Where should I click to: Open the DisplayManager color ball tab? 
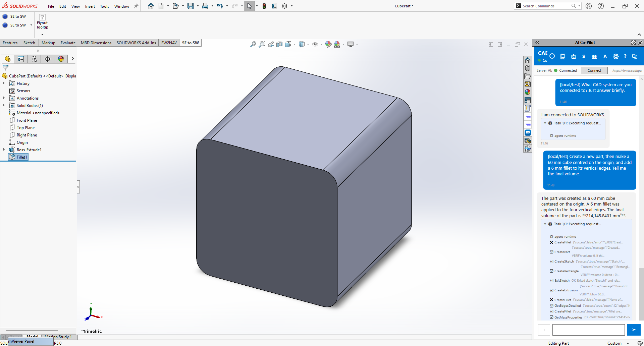tap(61, 59)
